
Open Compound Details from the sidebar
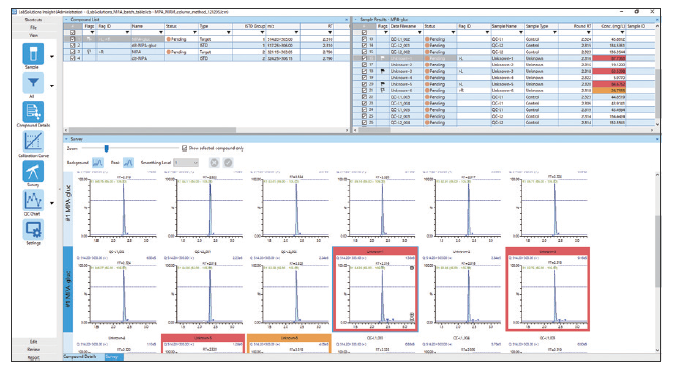point(33,112)
